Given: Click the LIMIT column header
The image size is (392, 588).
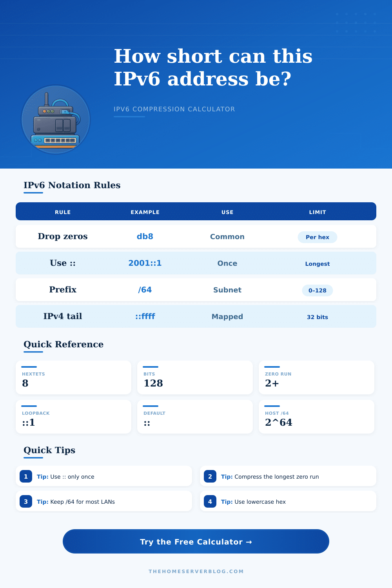Looking at the screenshot, I should [318, 212].
